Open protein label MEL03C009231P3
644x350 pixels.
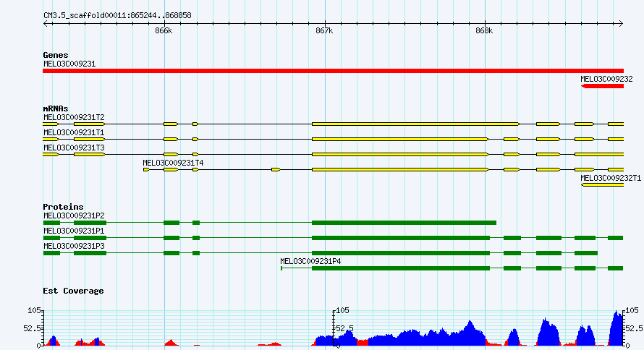point(74,246)
